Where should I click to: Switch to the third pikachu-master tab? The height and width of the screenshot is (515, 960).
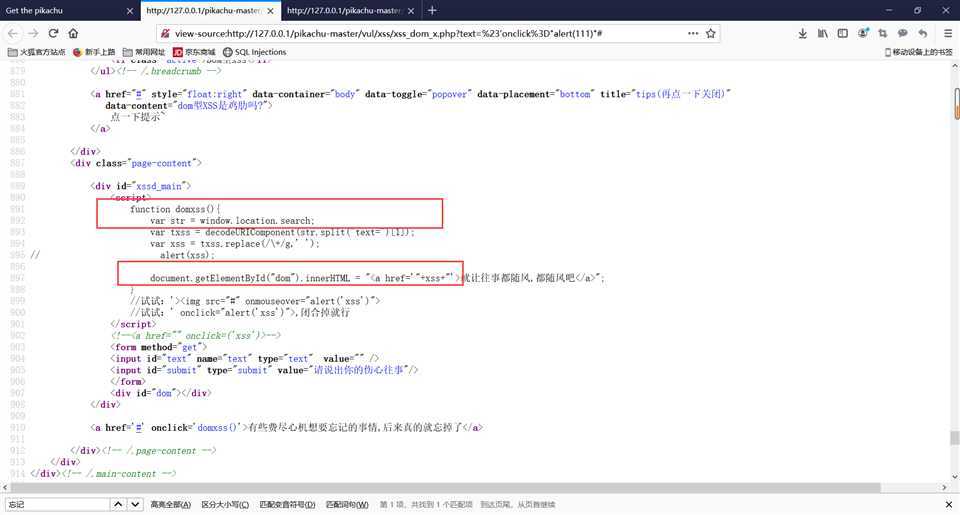[x=351, y=10]
